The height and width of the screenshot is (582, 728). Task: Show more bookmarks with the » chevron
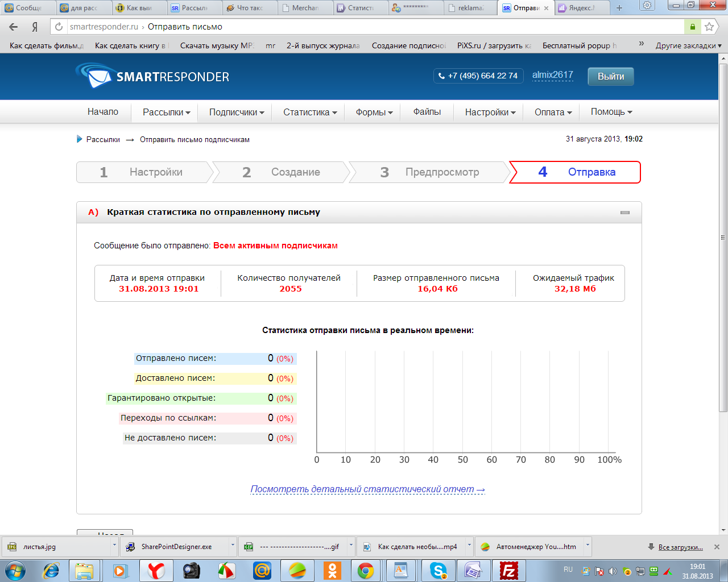click(x=642, y=44)
